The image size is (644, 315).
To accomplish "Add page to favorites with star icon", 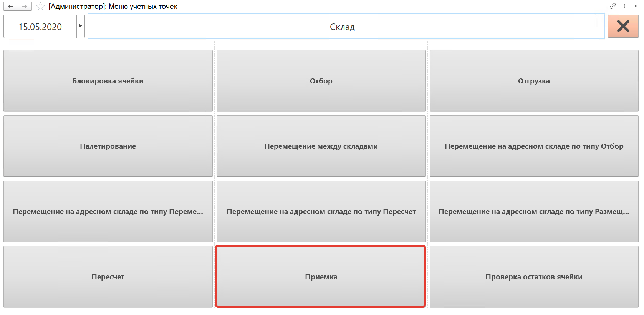I will click(40, 7).
